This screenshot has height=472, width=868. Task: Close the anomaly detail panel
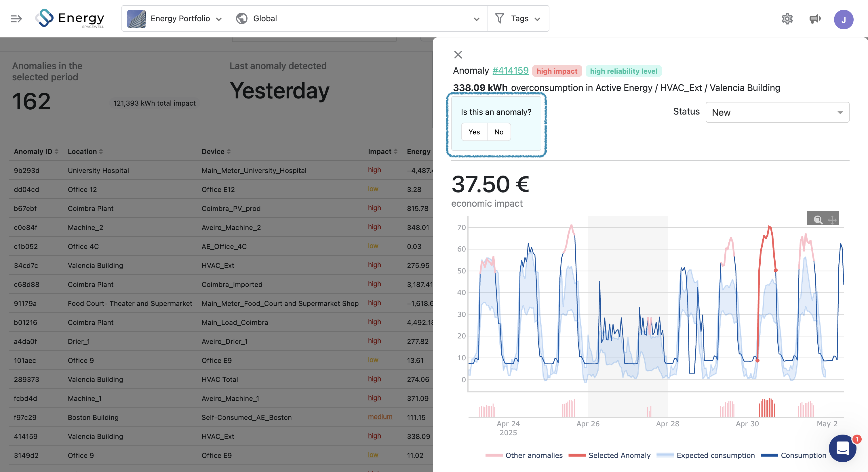point(458,55)
